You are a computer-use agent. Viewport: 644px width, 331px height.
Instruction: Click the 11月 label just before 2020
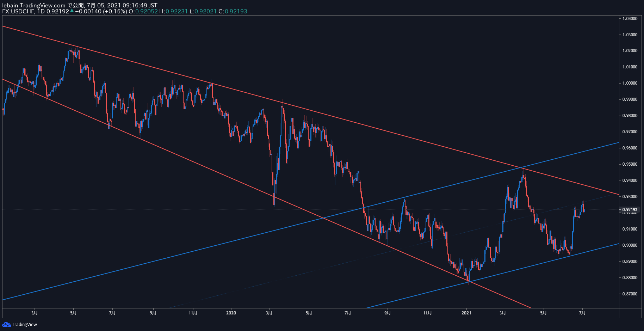tap(193, 313)
